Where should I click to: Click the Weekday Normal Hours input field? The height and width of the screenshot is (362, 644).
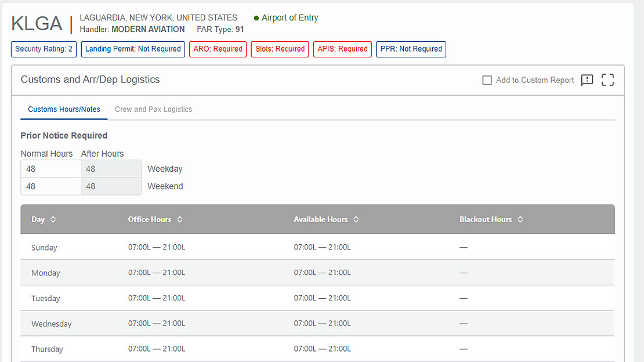(50, 169)
